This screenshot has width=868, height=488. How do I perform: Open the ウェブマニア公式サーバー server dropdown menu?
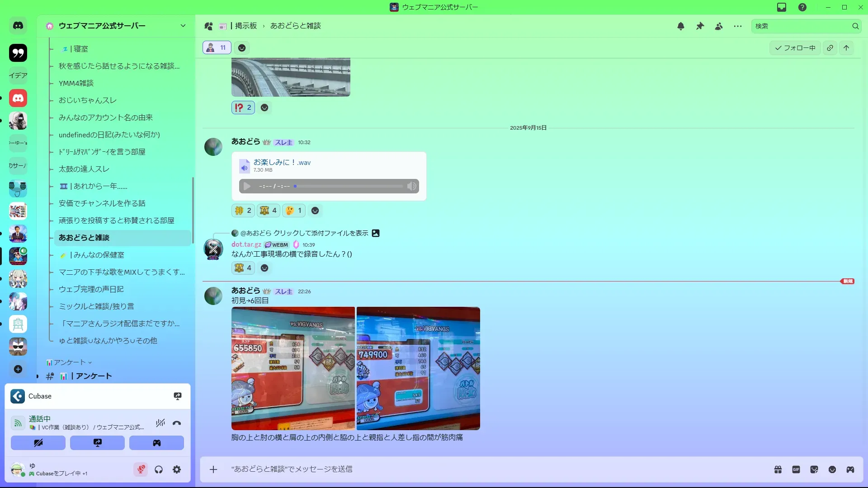tap(183, 26)
